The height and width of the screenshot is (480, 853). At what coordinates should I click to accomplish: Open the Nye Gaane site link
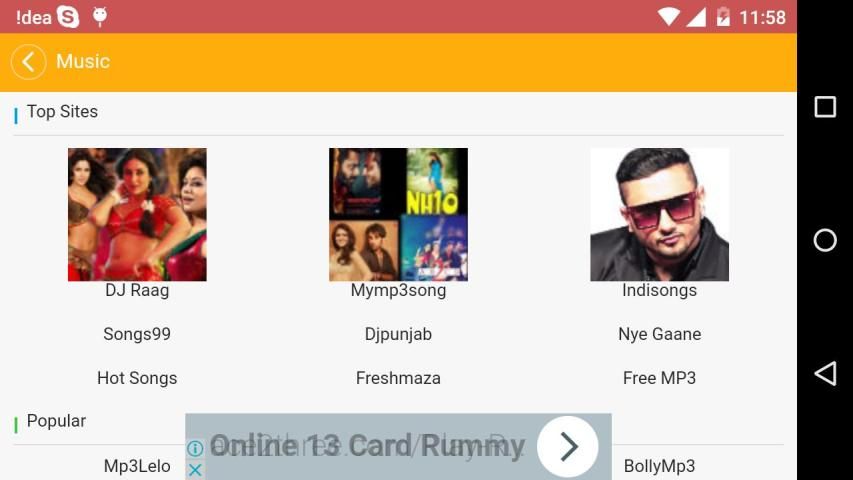click(659, 334)
